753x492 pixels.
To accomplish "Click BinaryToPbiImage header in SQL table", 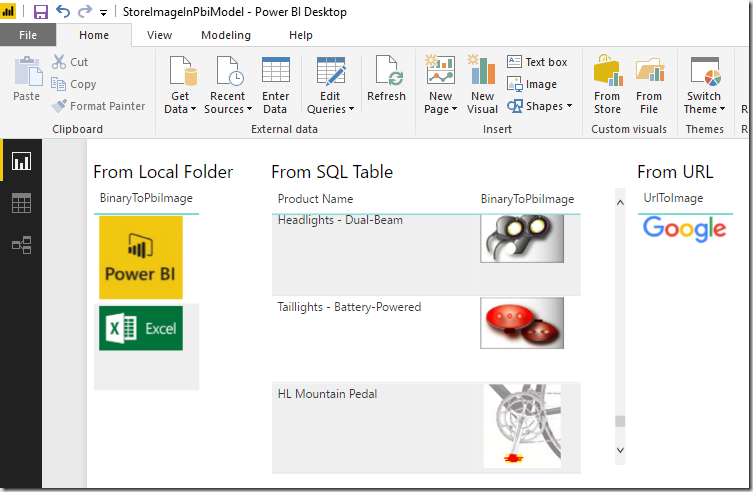I will [527, 199].
